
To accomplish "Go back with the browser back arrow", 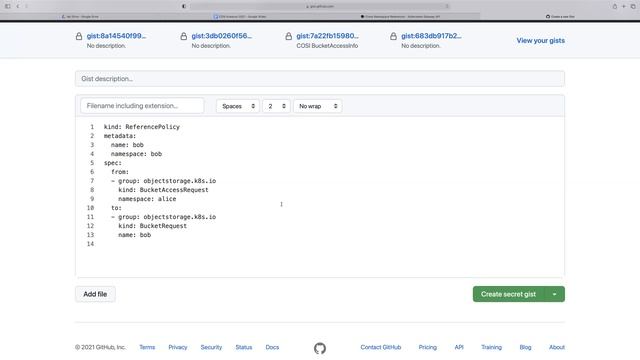I will point(18,6).
